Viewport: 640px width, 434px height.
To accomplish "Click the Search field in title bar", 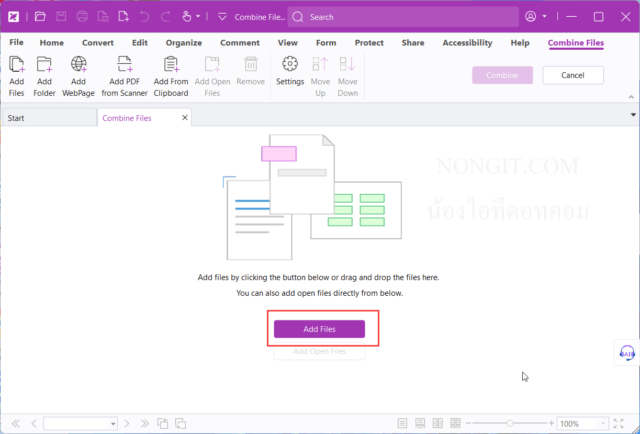I will 403,17.
